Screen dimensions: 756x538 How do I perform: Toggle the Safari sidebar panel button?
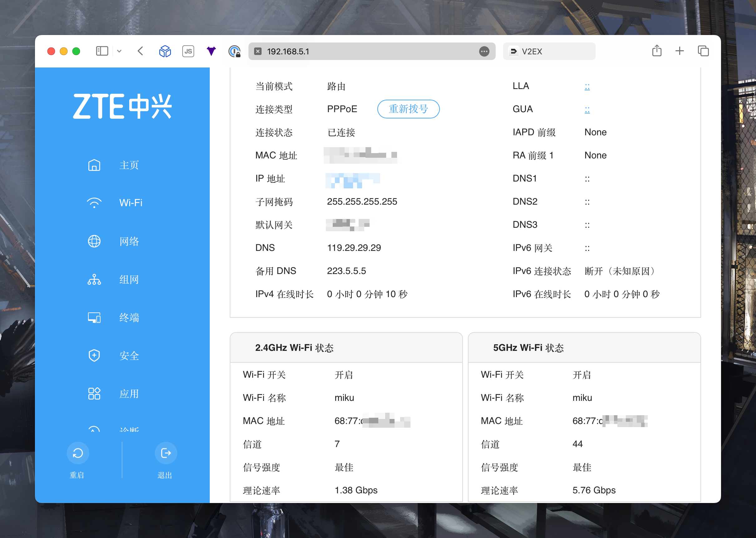(x=102, y=51)
